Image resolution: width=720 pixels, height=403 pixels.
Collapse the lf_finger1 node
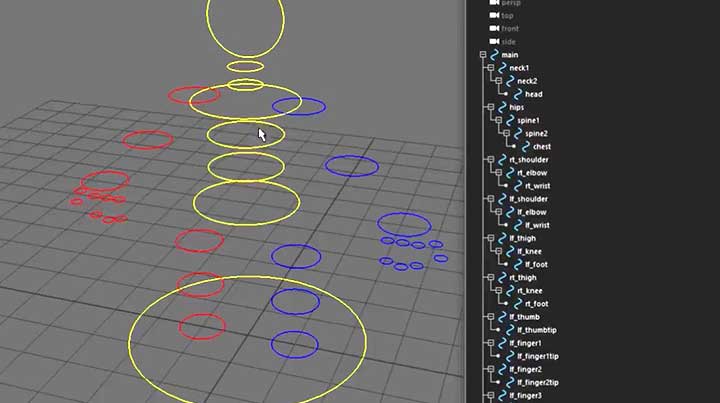tap(491, 343)
